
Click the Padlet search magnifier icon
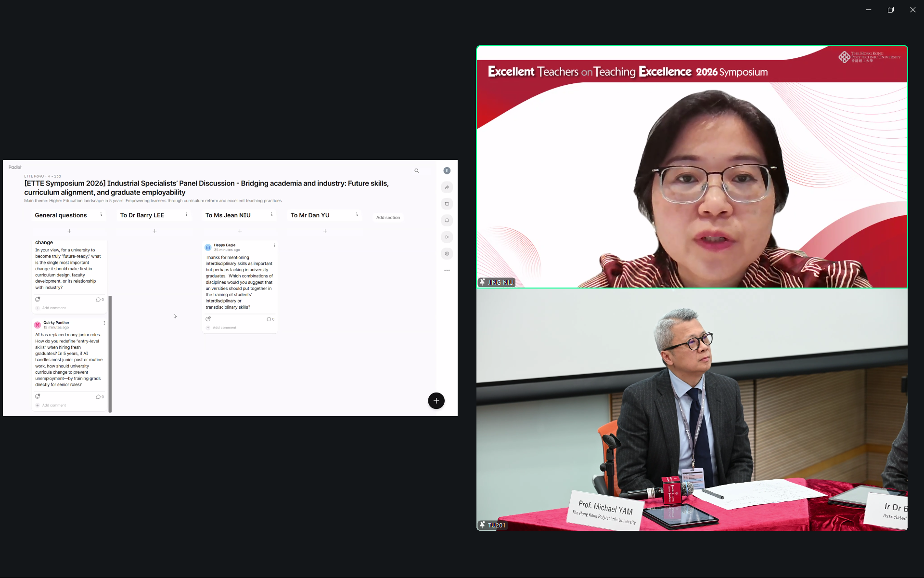(417, 171)
